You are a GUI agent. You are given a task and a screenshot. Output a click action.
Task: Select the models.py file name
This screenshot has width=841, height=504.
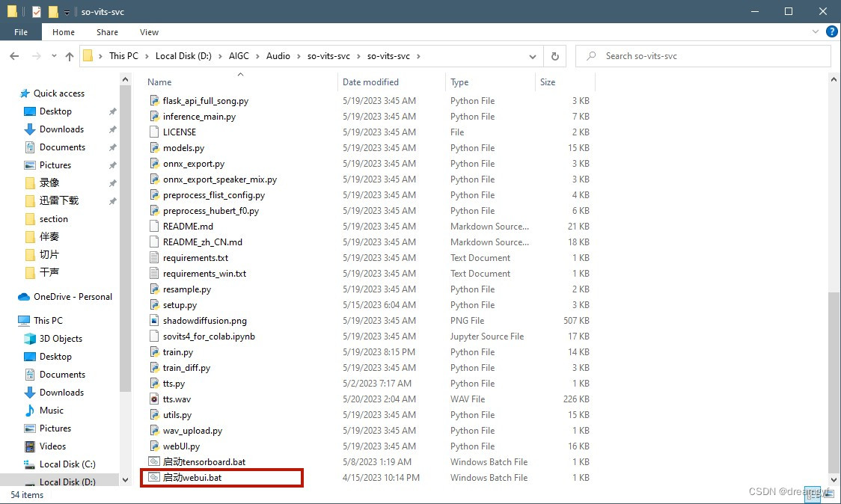click(x=184, y=148)
